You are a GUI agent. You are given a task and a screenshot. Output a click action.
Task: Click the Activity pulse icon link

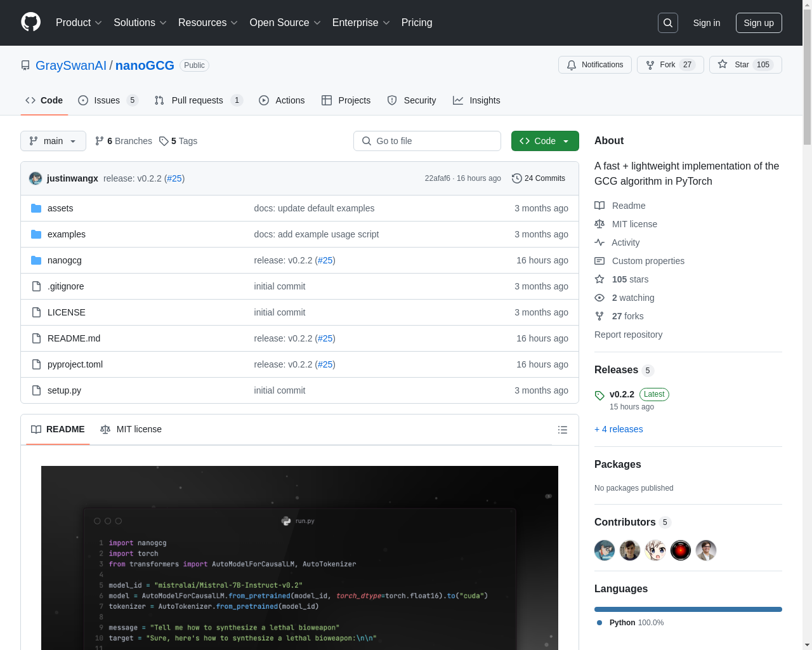[617, 242]
